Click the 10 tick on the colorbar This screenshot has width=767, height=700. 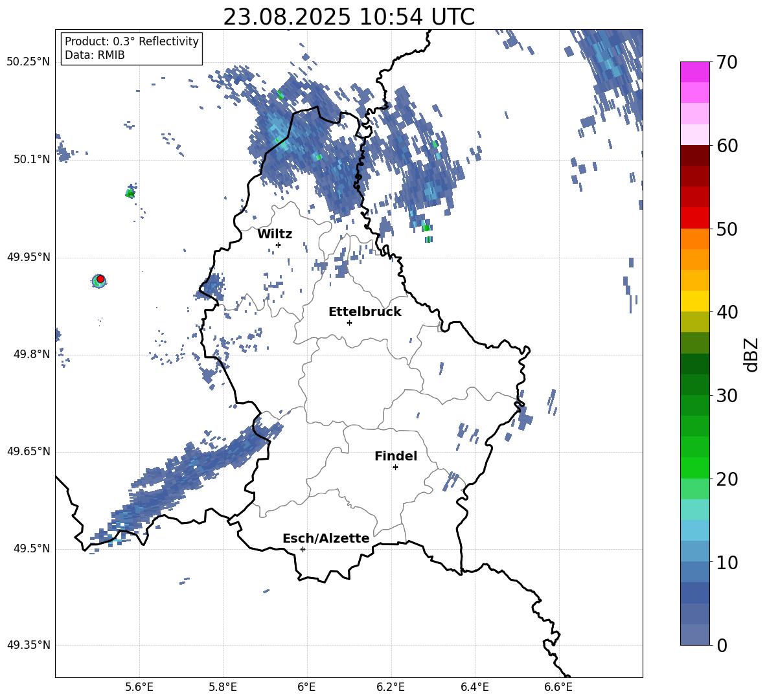click(727, 563)
